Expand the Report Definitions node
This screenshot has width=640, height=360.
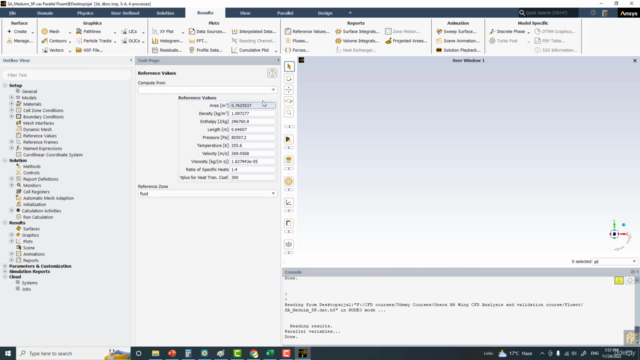click(11, 179)
